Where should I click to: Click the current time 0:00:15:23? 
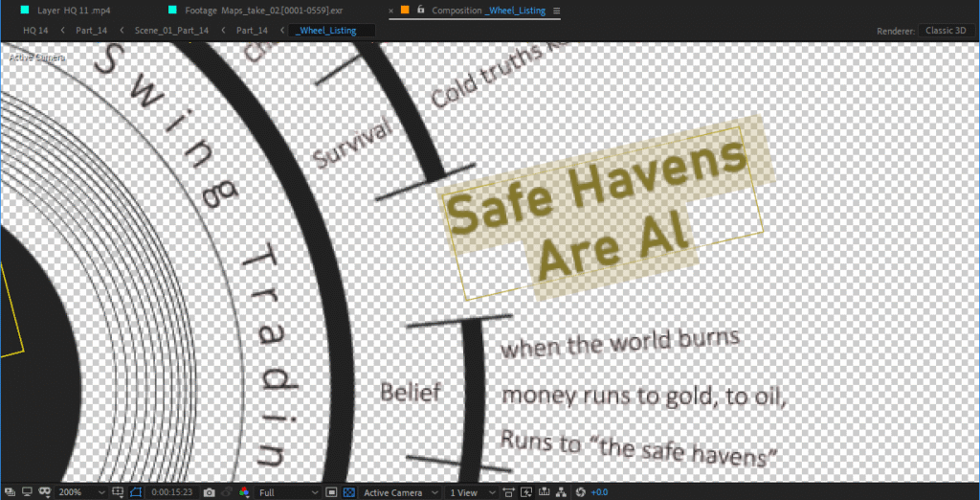170,492
